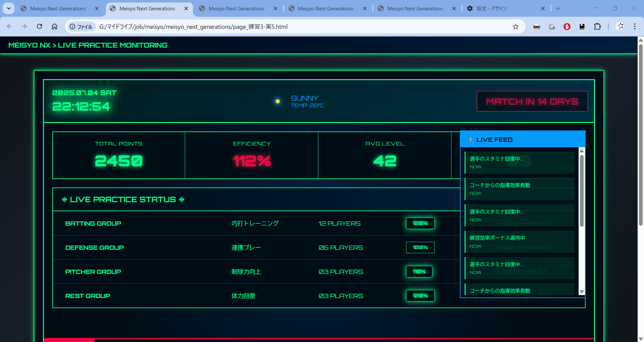Click the MATCH IN 14 DAYS button

pyautogui.click(x=532, y=101)
